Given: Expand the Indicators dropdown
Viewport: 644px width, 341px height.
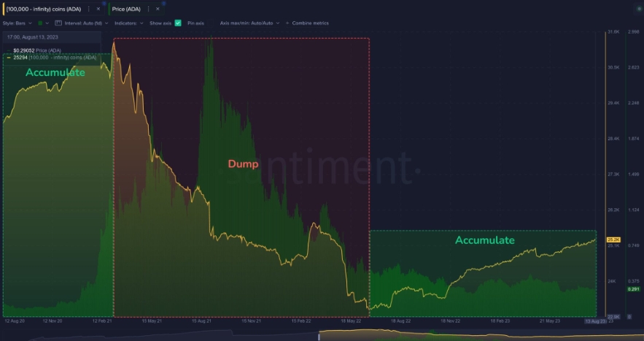Looking at the screenshot, I should click(129, 23).
